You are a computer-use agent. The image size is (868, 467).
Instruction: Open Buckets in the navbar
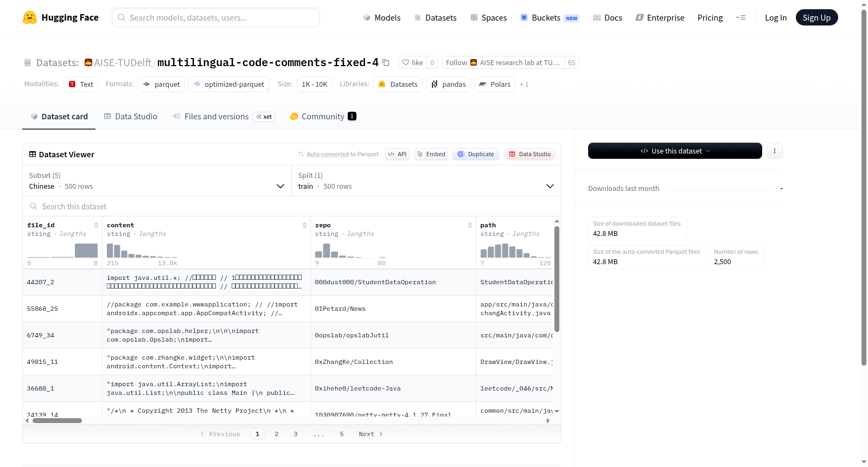[x=550, y=17]
